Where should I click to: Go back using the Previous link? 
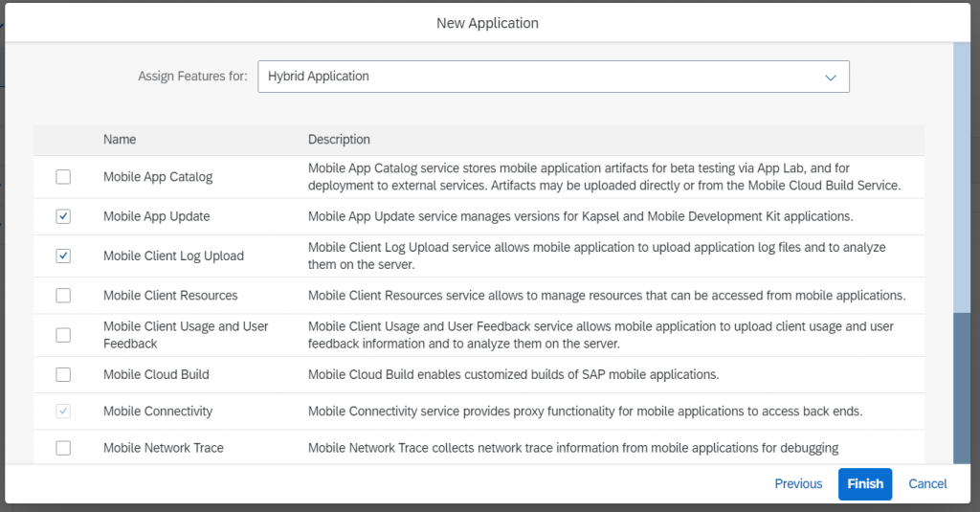click(798, 484)
